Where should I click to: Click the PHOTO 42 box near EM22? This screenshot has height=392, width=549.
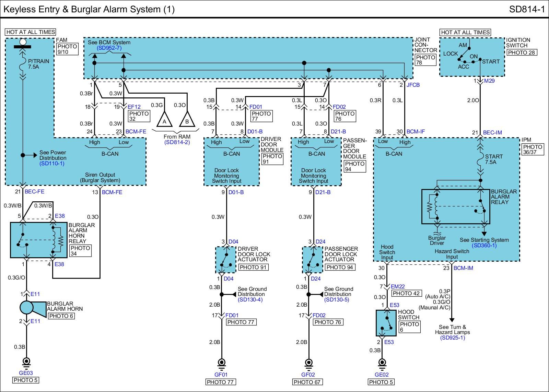[407, 293]
